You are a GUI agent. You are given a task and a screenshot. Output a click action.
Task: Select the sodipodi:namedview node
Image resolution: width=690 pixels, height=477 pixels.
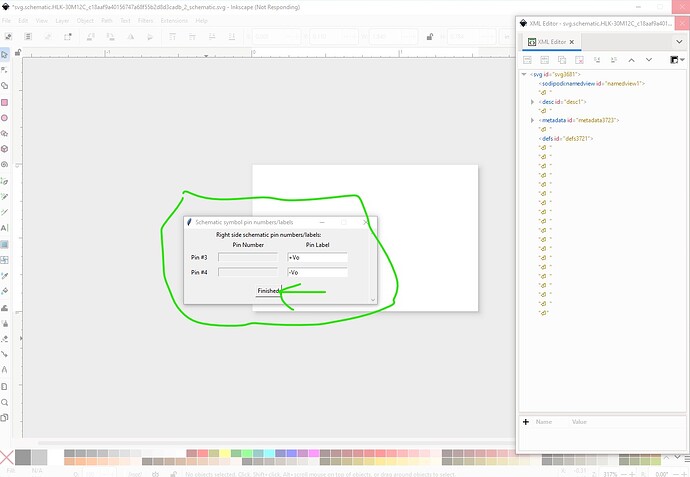click(591, 83)
